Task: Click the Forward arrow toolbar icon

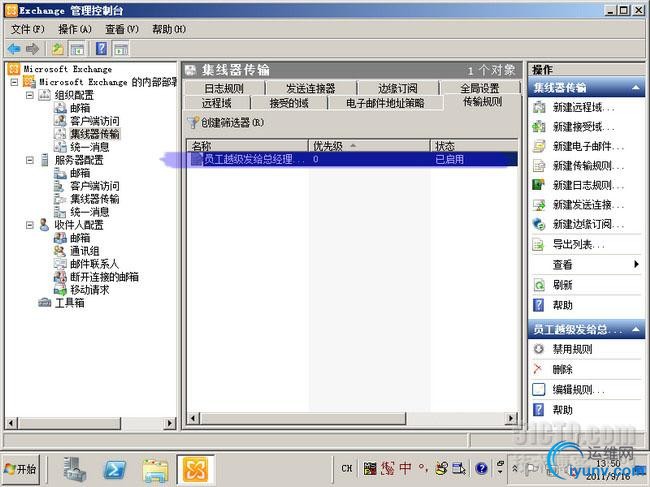Action: (32, 49)
